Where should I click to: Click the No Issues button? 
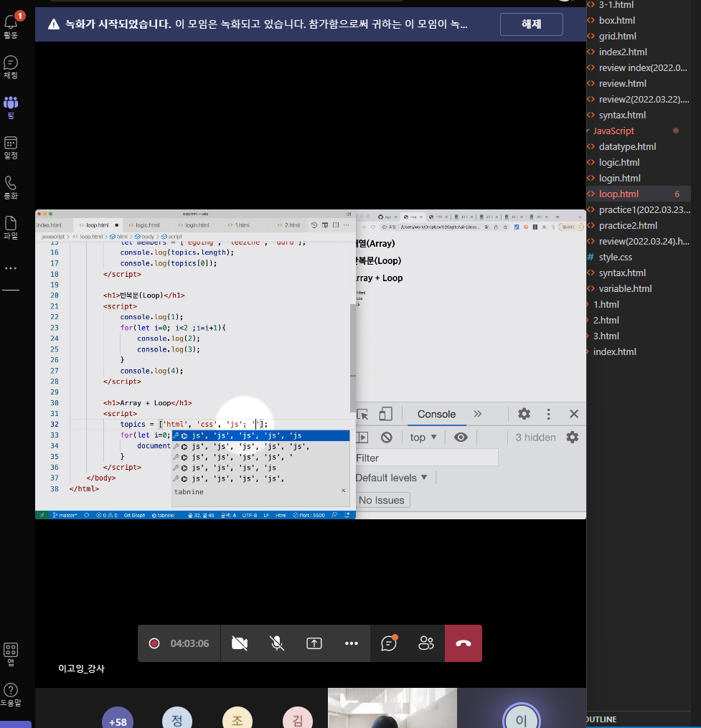pyautogui.click(x=382, y=500)
